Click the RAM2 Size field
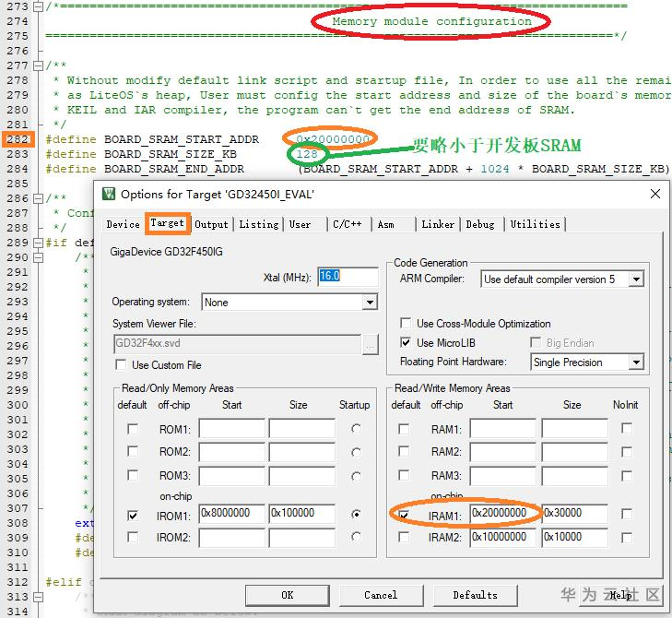 pos(574,453)
